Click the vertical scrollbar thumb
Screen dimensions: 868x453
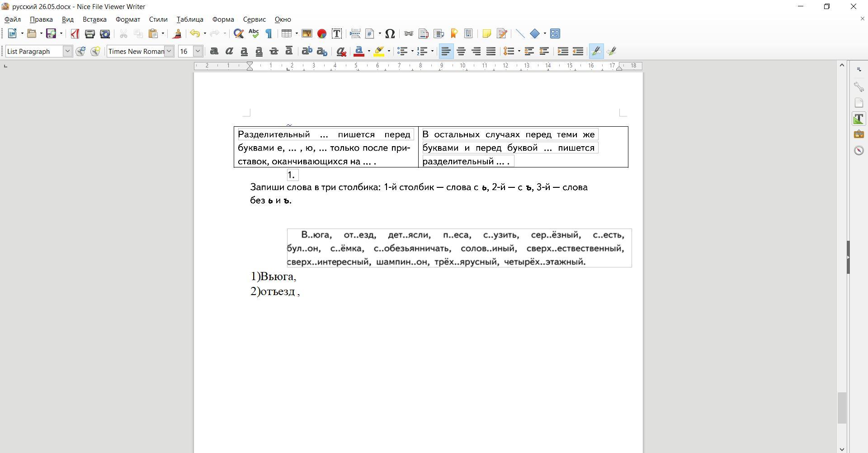tap(842, 408)
